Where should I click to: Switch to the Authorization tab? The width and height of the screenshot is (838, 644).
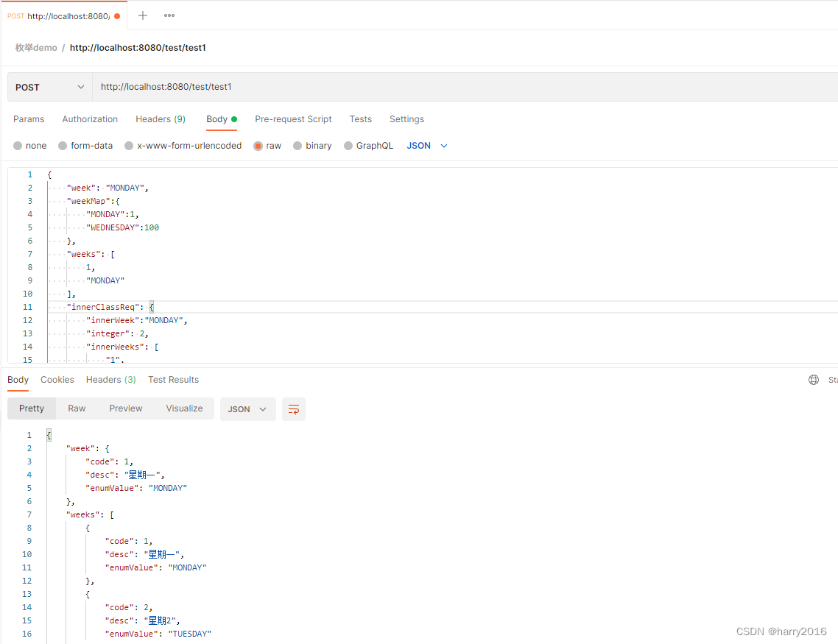pyautogui.click(x=90, y=119)
